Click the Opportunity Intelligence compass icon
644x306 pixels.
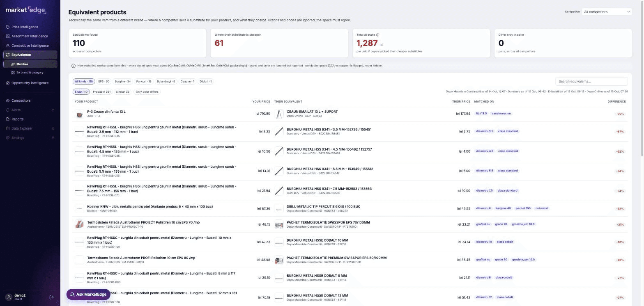pyautogui.click(x=8, y=83)
